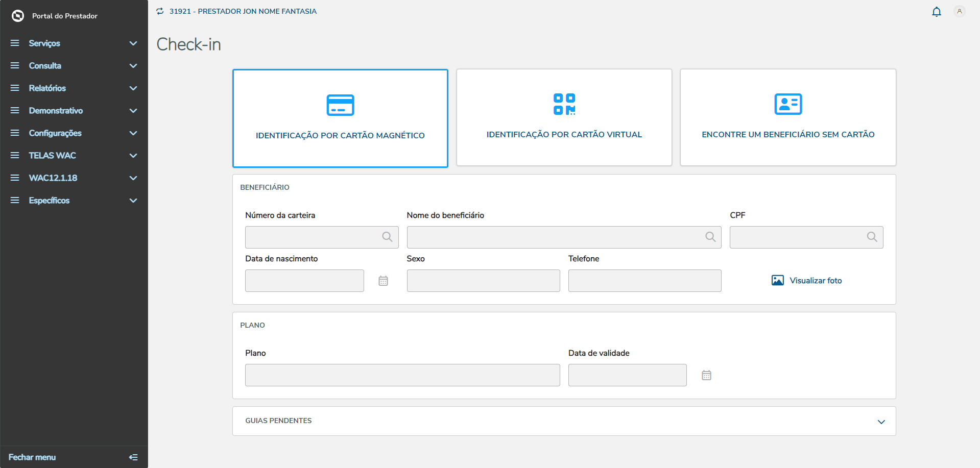Click the CPF field search icon
The image size is (980, 468).
tap(872, 237)
